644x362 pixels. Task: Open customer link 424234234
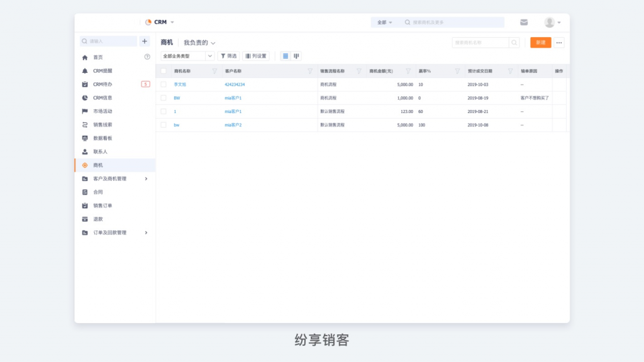[x=235, y=85]
